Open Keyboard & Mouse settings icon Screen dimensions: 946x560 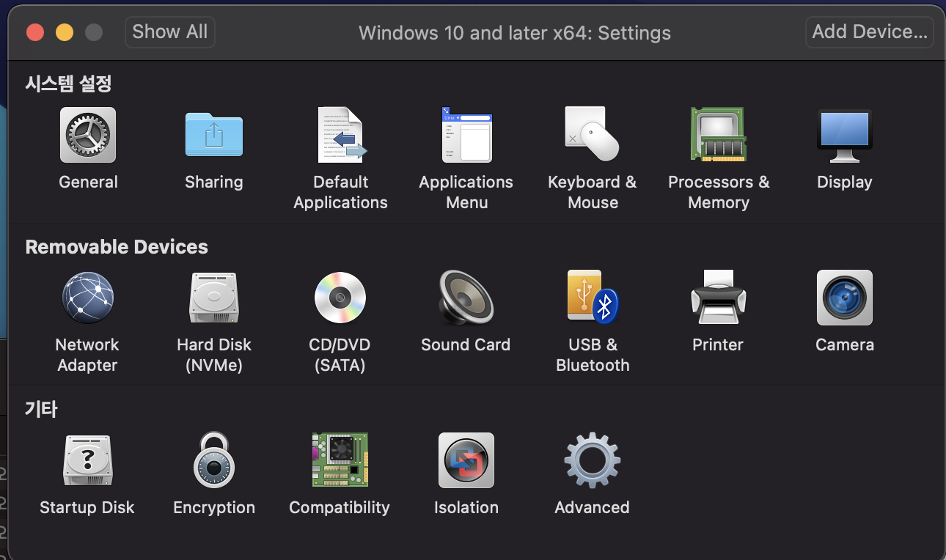[x=593, y=135]
